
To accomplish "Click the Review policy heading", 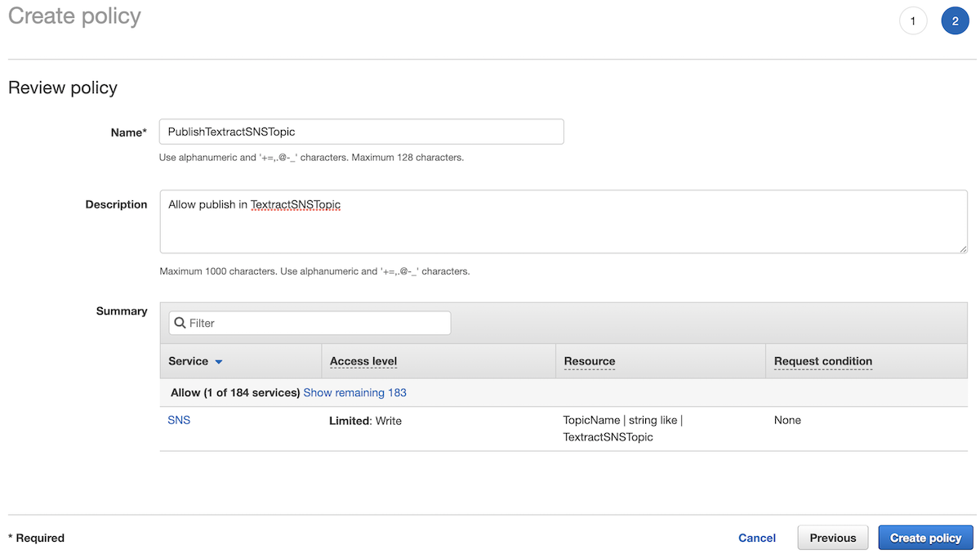I will (x=63, y=87).
